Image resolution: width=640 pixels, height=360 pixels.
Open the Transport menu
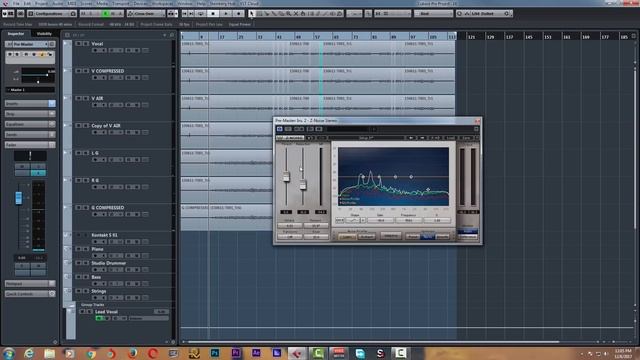pos(120,3)
